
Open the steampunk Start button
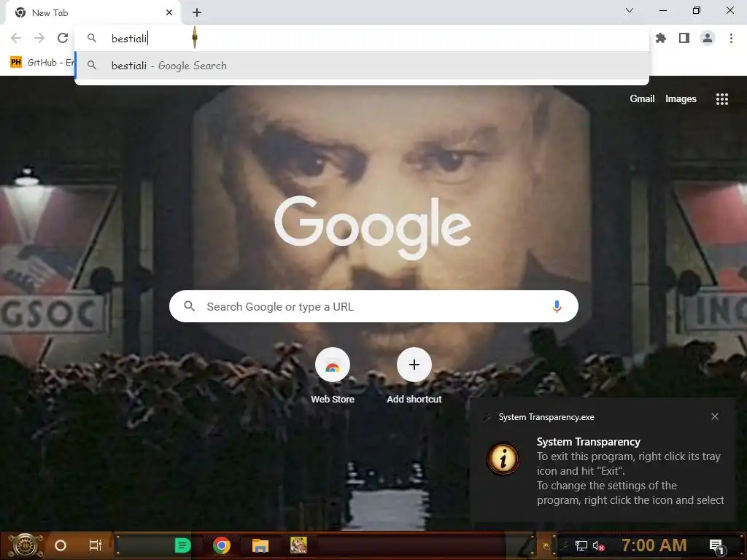pyautogui.click(x=26, y=545)
